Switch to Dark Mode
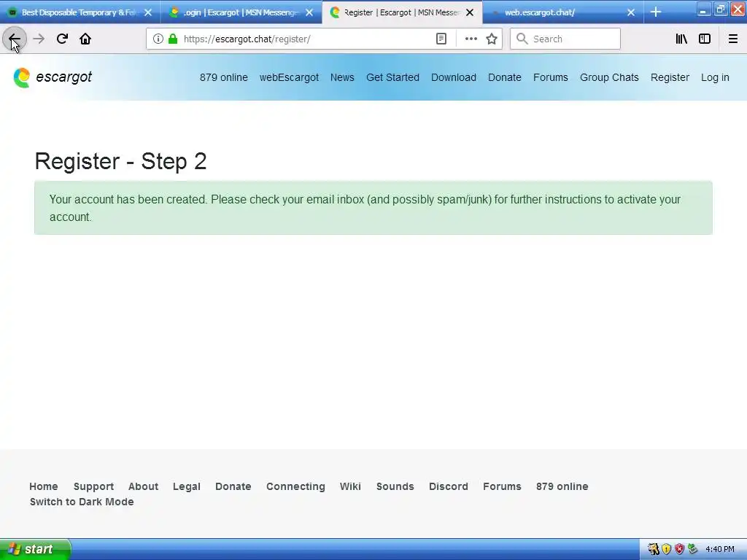 [x=82, y=502]
